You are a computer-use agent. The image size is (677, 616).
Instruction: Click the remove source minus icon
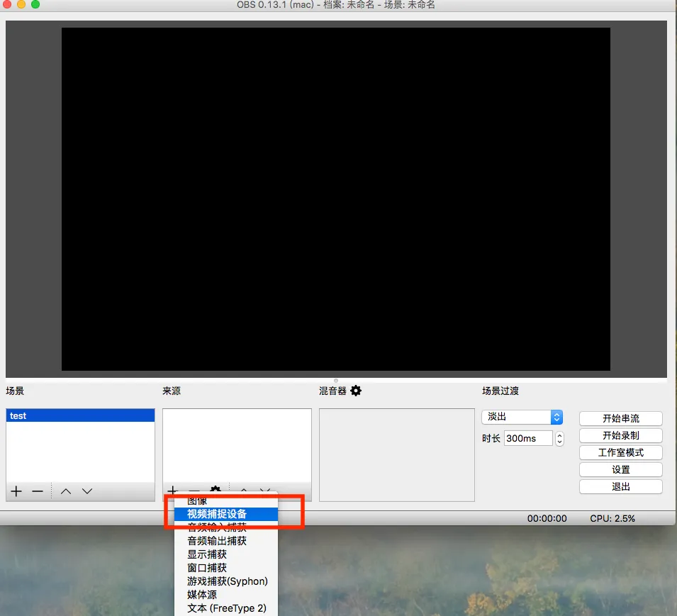coord(194,491)
